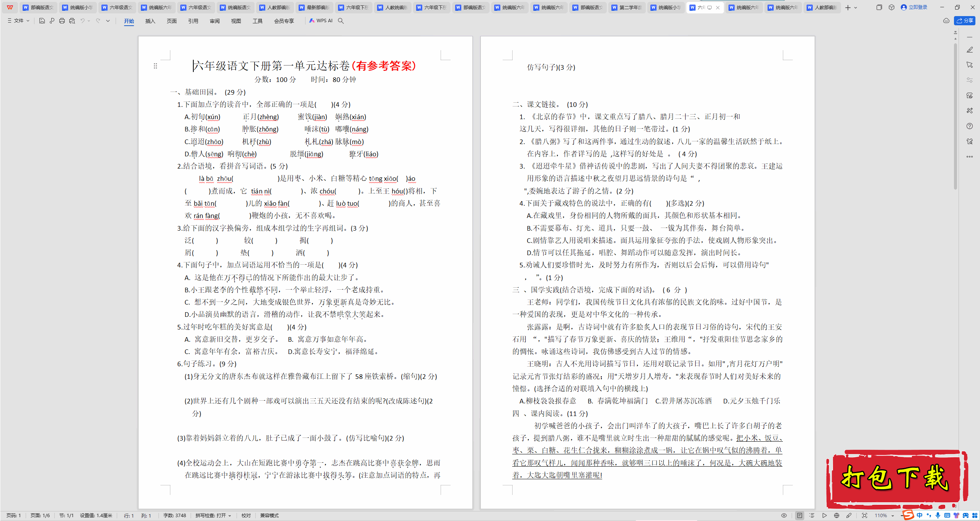Open the new tab dropdown arrow
The image size is (980, 521).
pos(856,8)
